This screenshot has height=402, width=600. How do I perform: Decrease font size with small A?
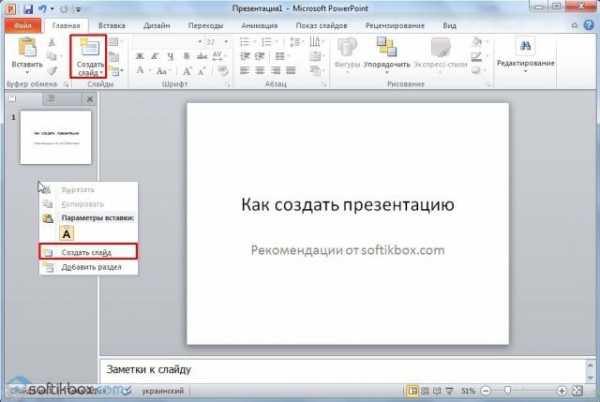[202, 71]
